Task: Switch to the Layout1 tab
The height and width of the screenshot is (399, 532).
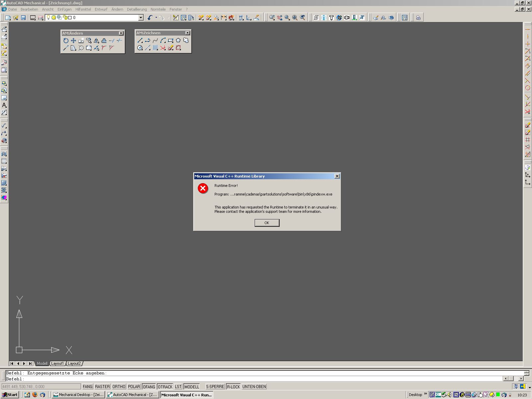Action: click(x=57, y=363)
